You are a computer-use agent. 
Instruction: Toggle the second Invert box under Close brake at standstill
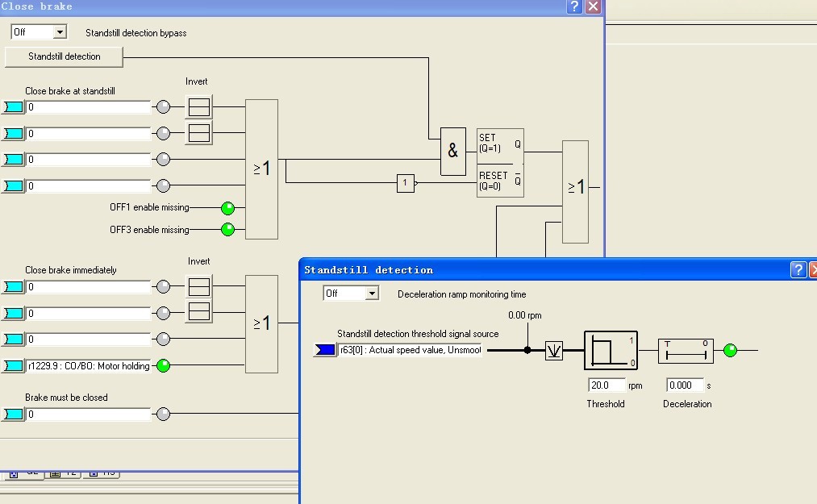(199, 133)
